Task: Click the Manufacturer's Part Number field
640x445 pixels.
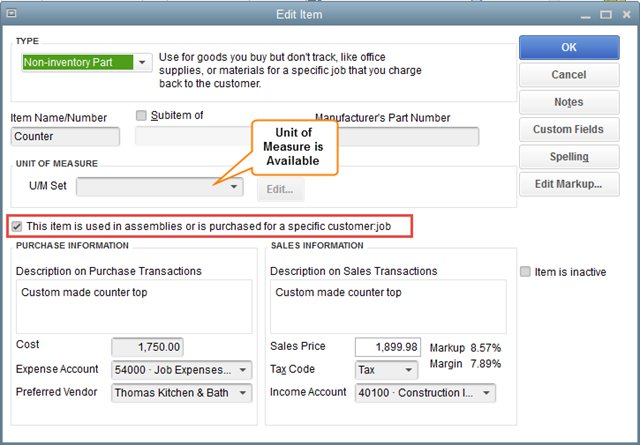Action: [x=396, y=137]
